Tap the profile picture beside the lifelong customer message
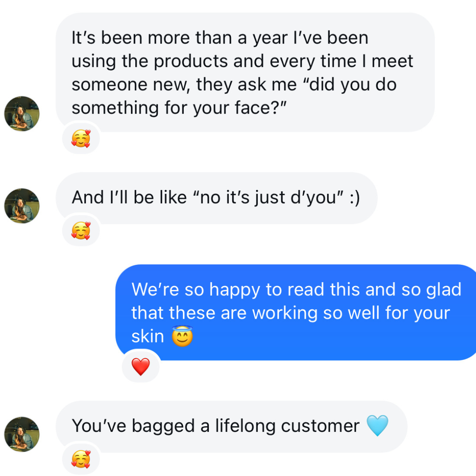The image size is (476, 476). (x=22, y=434)
